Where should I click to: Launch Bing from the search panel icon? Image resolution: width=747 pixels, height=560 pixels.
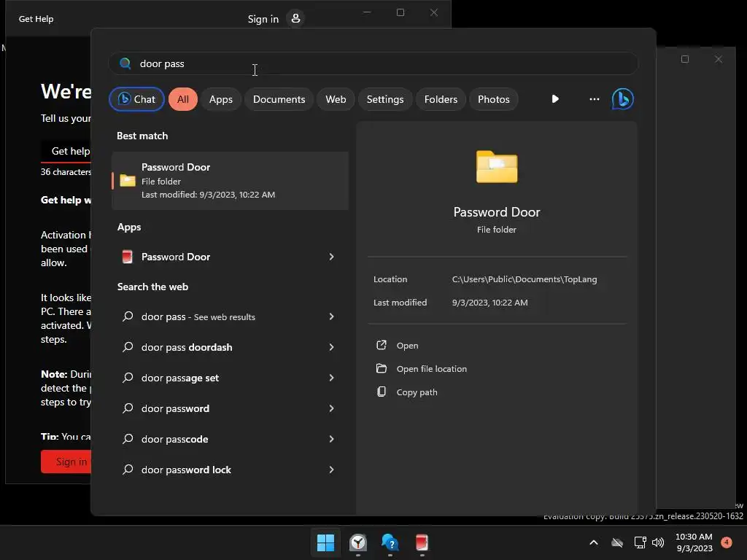(x=623, y=99)
